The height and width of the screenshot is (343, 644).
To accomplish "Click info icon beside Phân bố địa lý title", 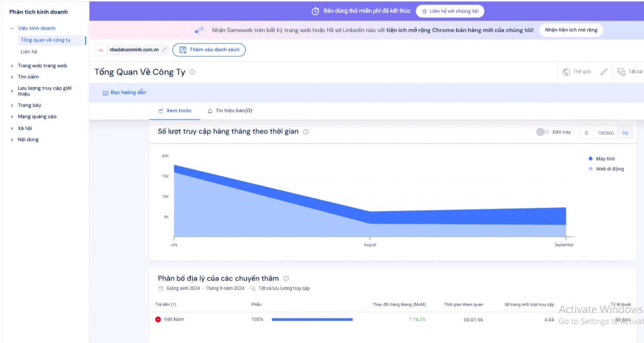I will [286, 278].
